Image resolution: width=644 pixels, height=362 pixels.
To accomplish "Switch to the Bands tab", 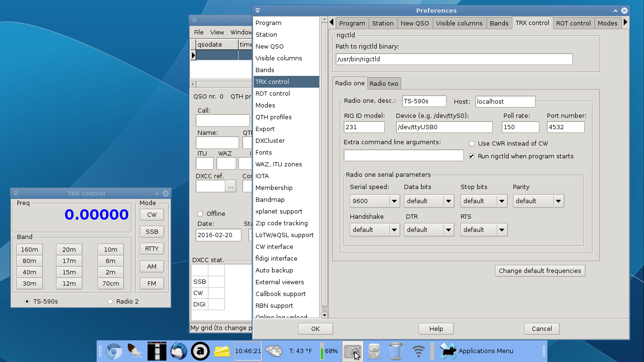I will click(x=499, y=23).
